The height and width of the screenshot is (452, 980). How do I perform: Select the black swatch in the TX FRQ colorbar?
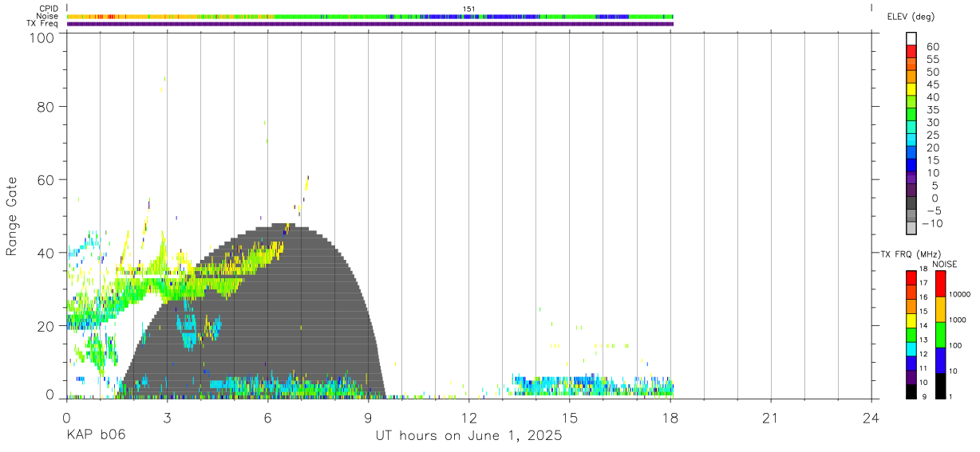coord(911,391)
